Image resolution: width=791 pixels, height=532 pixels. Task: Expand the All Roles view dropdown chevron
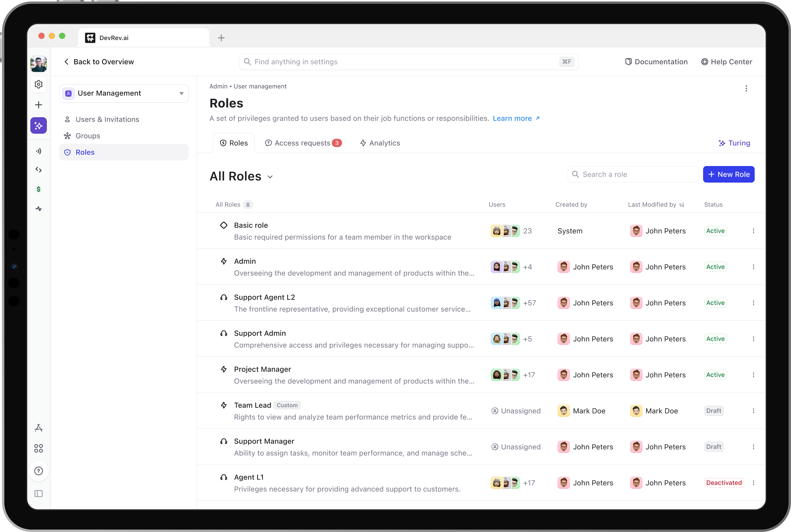tap(270, 177)
